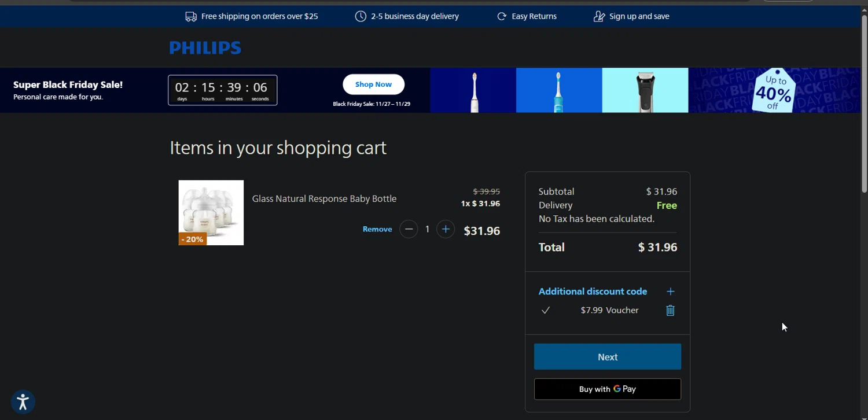This screenshot has width=868, height=420.
Task: Click the white toothbrush banner image
Action: coord(473,90)
